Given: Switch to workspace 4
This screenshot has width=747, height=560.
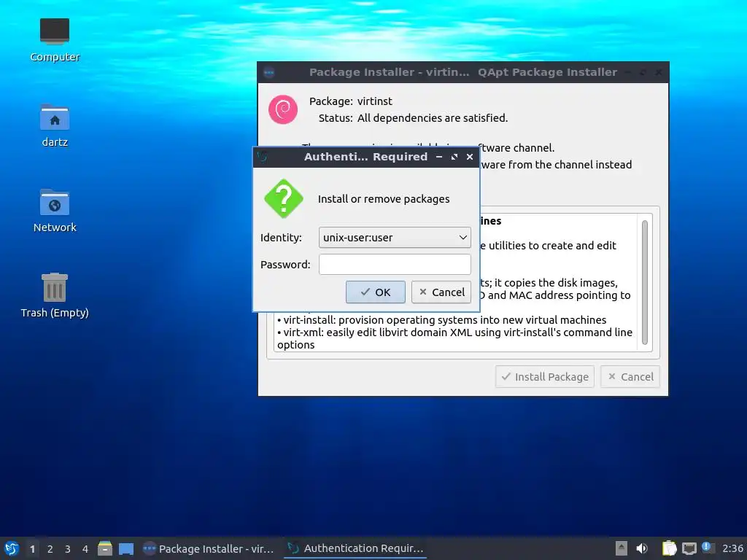Looking at the screenshot, I should (x=85, y=549).
